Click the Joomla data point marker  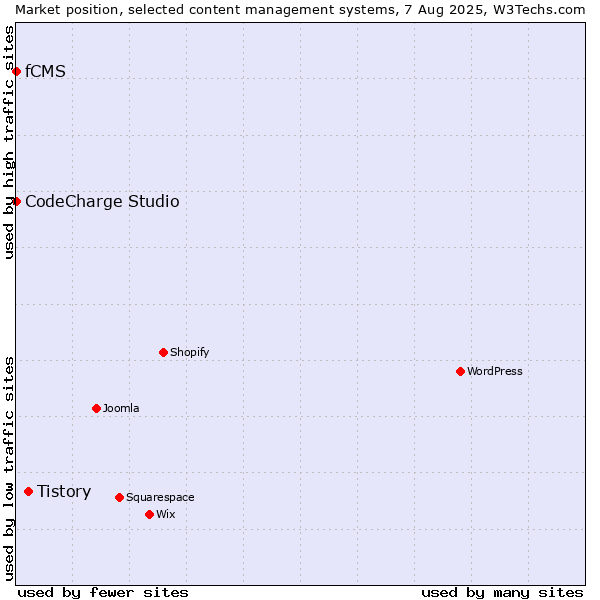click(96, 409)
